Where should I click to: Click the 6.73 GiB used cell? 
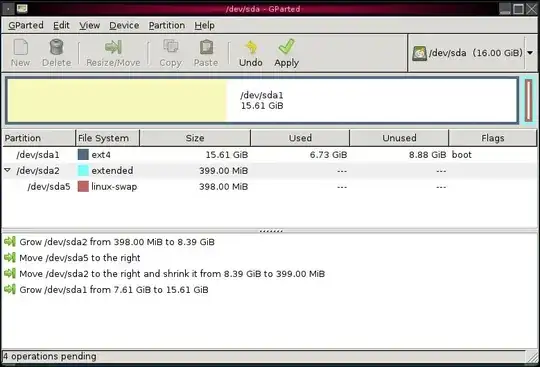328,155
